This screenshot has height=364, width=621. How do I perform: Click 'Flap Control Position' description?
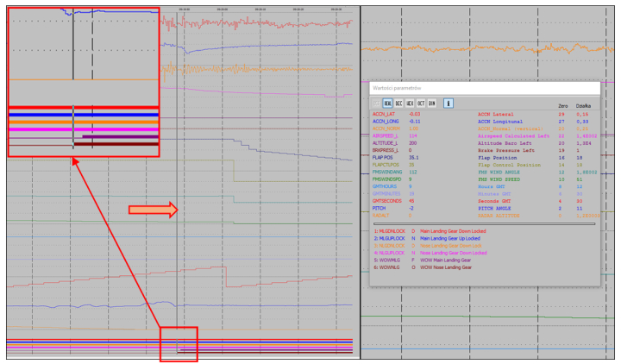pyautogui.click(x=509, y=165)
